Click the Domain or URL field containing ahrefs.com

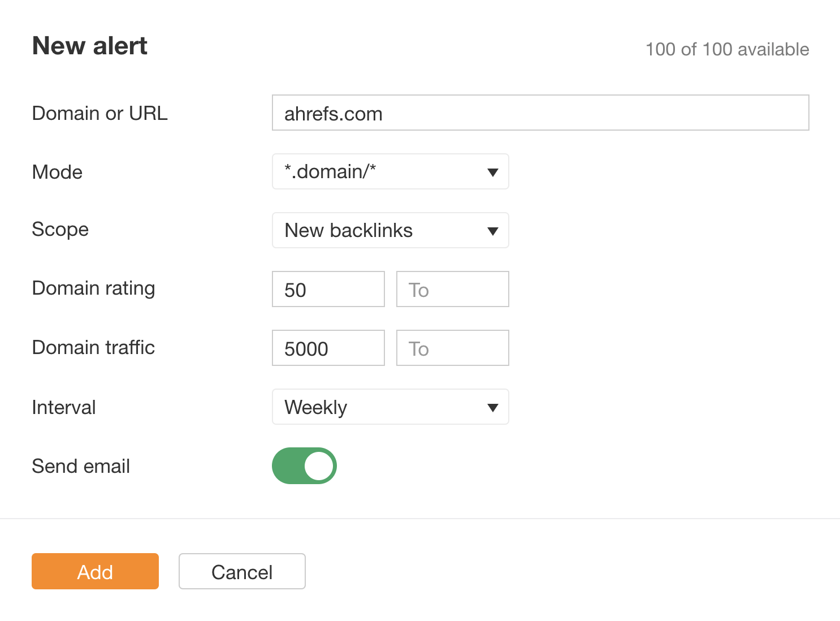coord(540,113)
